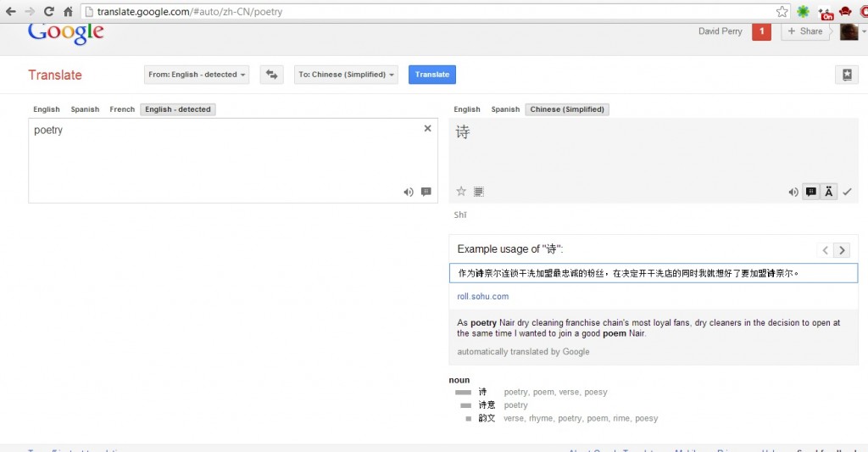
Task: Open the calendar 'On' extension icon
Action: pos(826,12)
